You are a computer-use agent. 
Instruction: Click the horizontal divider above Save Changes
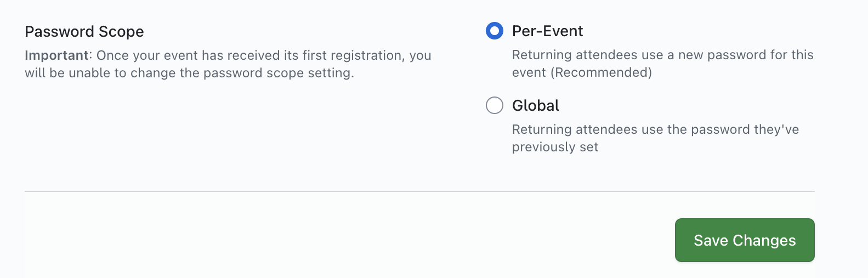click(x=419, y=191)
